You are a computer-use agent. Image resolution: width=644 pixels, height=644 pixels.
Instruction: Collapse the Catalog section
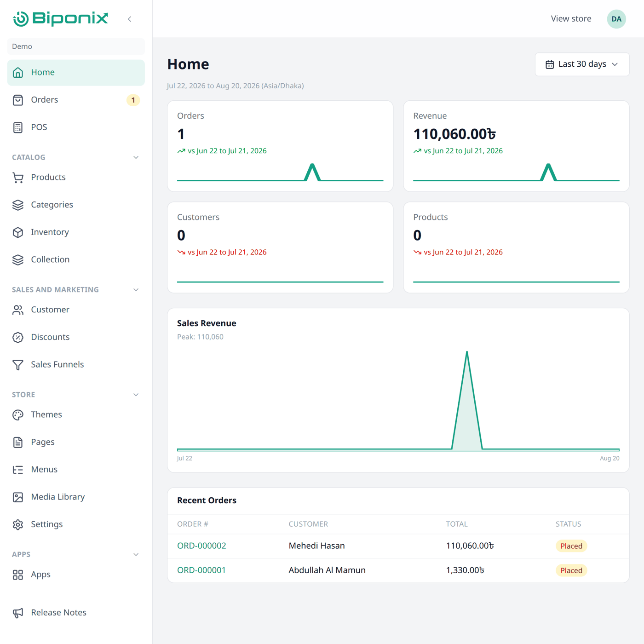tap(136, 157)
